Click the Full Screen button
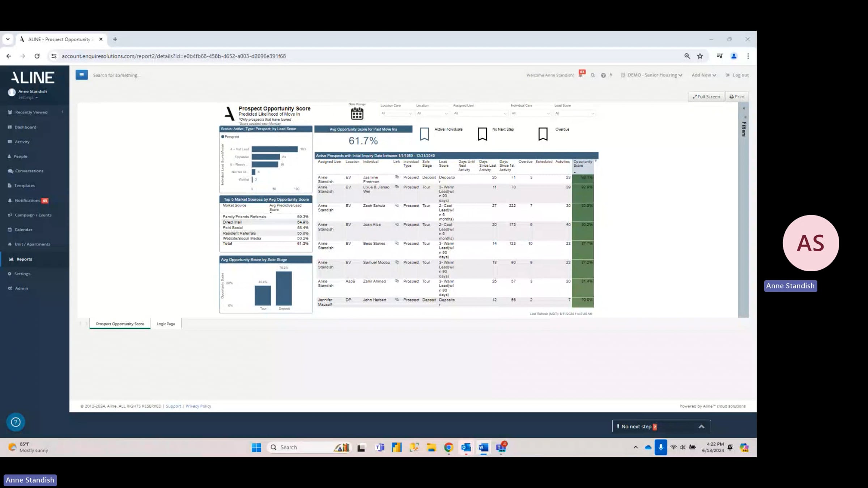Image resolution: width=868 pixels, height=488 pixels. point(706,97)
